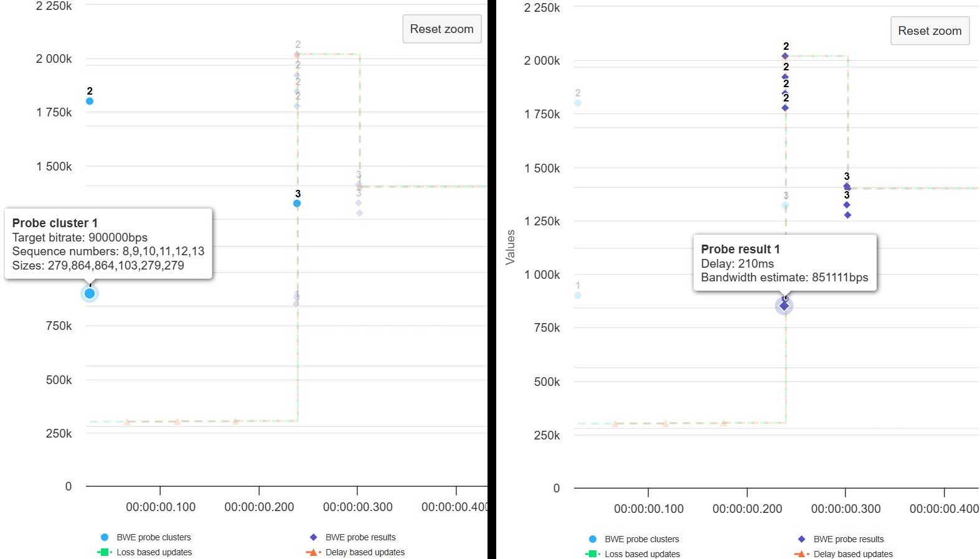Click topmost probe result diamond labeled 2, right chart
Screen dimensions: 980x559
tap(785, 56)
